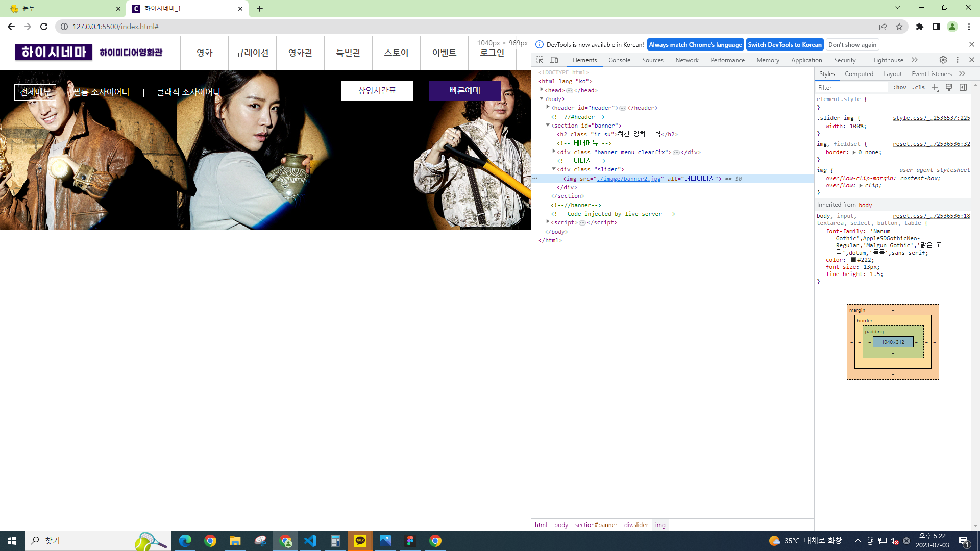The image size is (980, 551).
Task: Click the new style rule plus icon
Action: coord(935,87)
